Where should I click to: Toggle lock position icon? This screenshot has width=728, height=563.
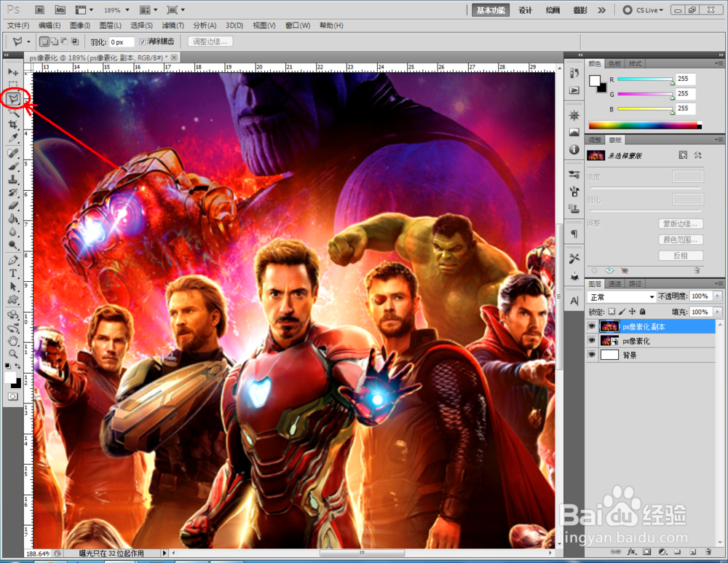pyautogui.click(x=633, y=312)
